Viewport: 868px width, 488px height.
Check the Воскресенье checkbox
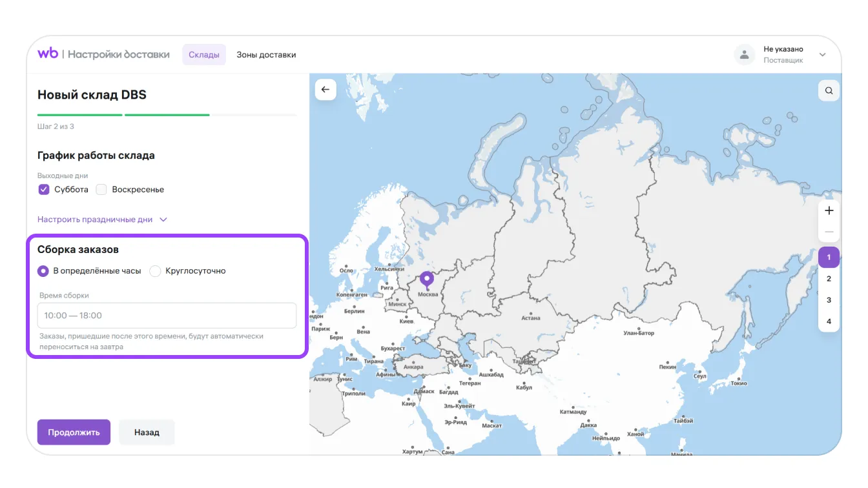101,190
